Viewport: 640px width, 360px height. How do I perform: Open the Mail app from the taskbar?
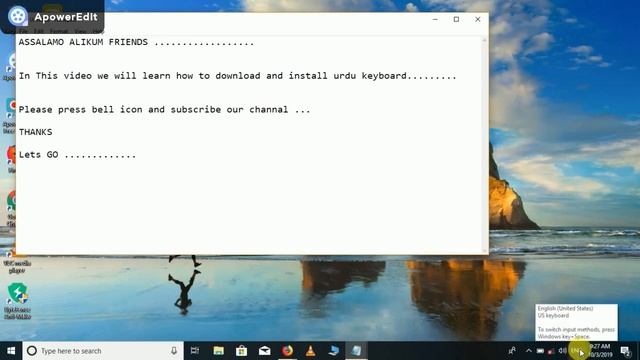[264, 351]
